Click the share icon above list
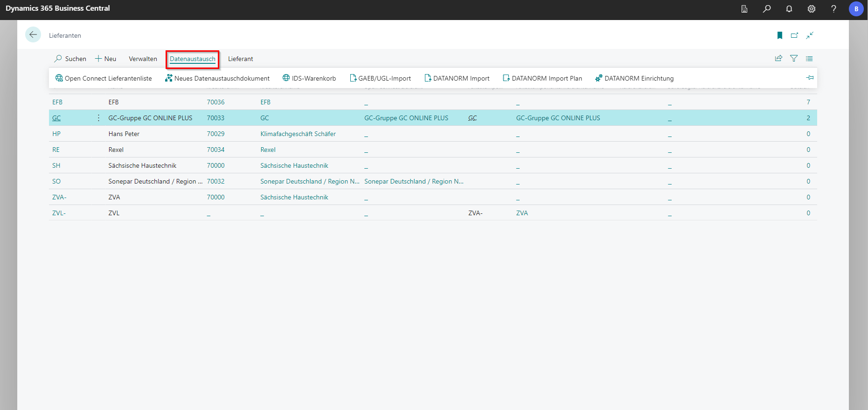 778,59
